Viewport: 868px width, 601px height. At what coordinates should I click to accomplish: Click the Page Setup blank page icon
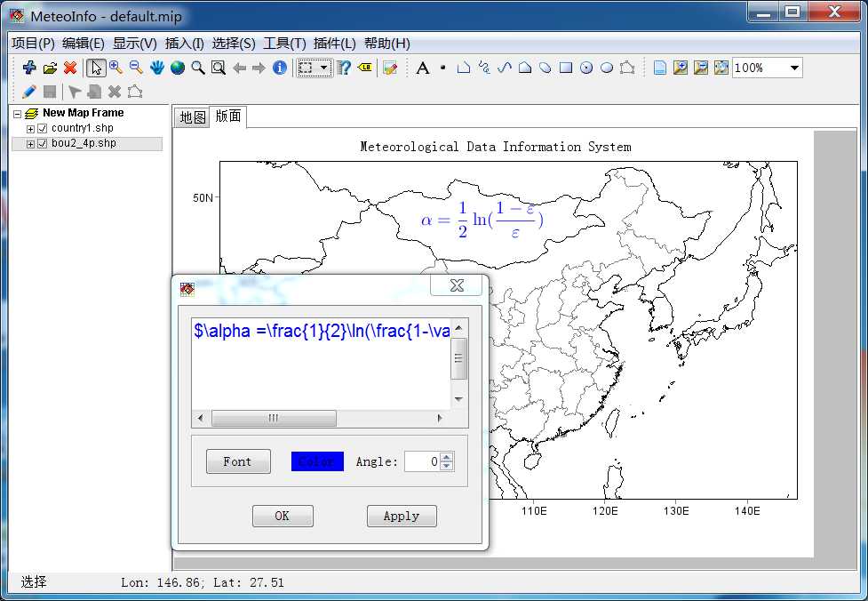pyautogui.click(x=660, y=68)
